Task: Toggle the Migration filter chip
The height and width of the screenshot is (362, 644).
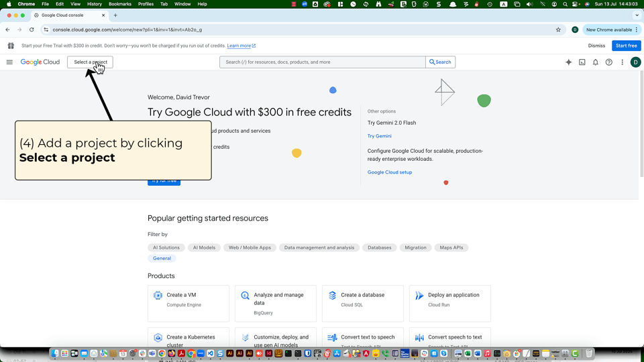Action: coord(416,247)
